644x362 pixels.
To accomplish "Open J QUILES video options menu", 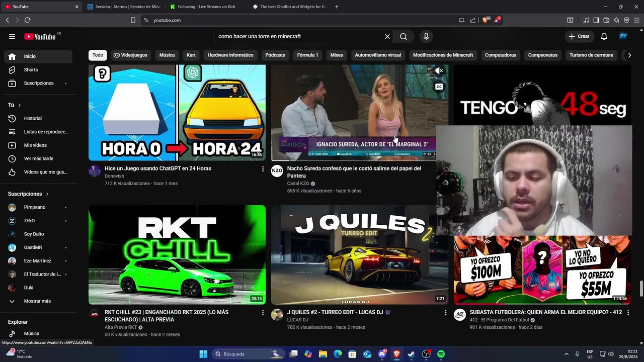I will click(x=445, y=313).
